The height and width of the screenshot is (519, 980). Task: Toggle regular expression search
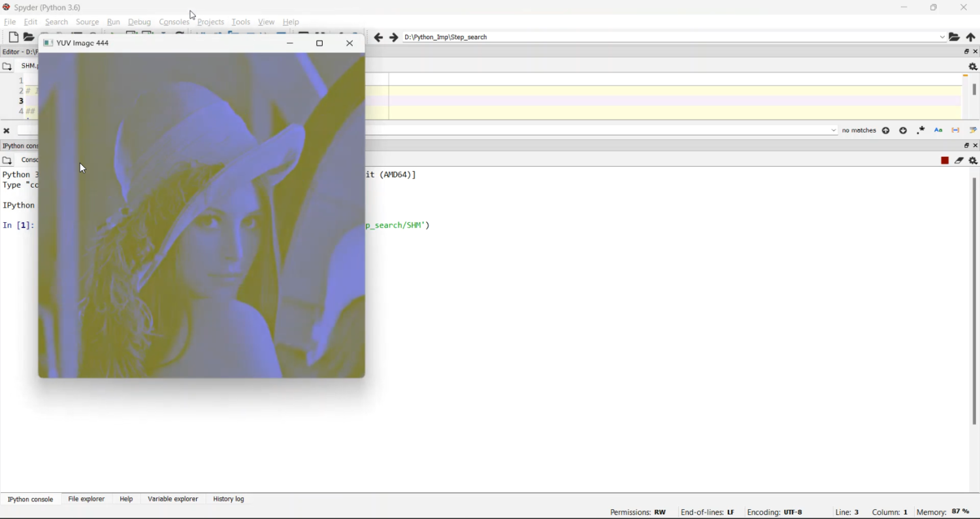coord(921,131)
